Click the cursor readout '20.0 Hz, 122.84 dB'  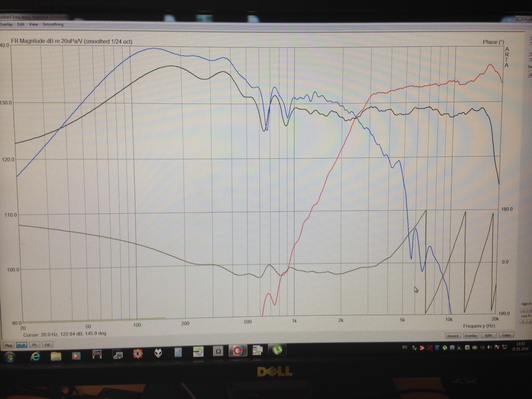tap(61, 334)
